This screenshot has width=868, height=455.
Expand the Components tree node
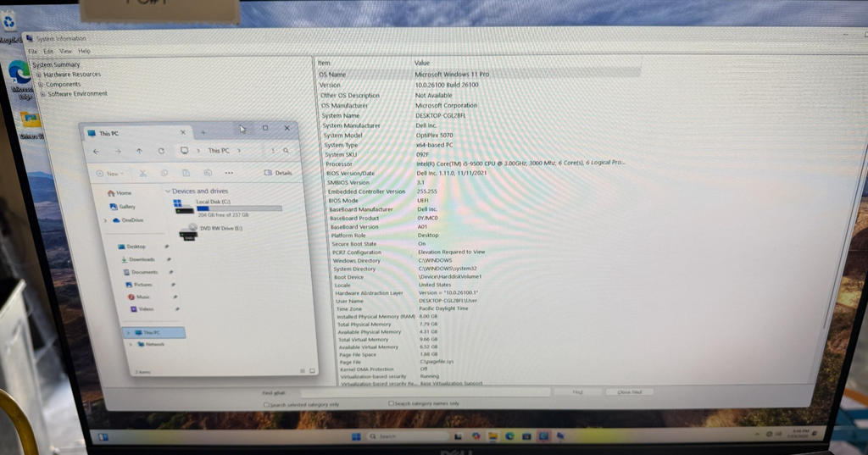click(40, 85)
